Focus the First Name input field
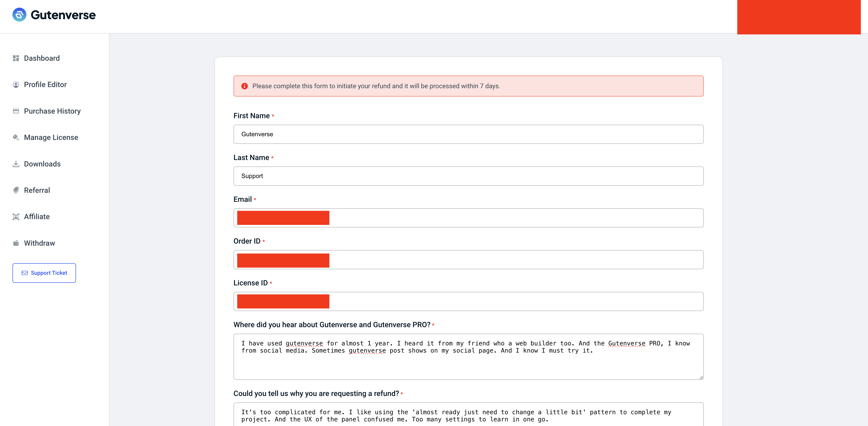The width and height of the screenshot is (868, 426). pos(468,134)
